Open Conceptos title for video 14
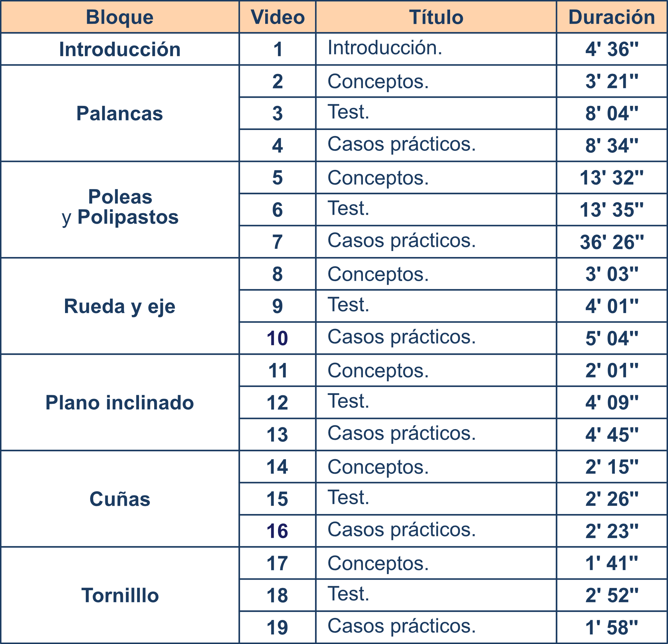Image resolution: width=668 pixels, height=644 pixels. pyautogui.click(x=378, y=467)
